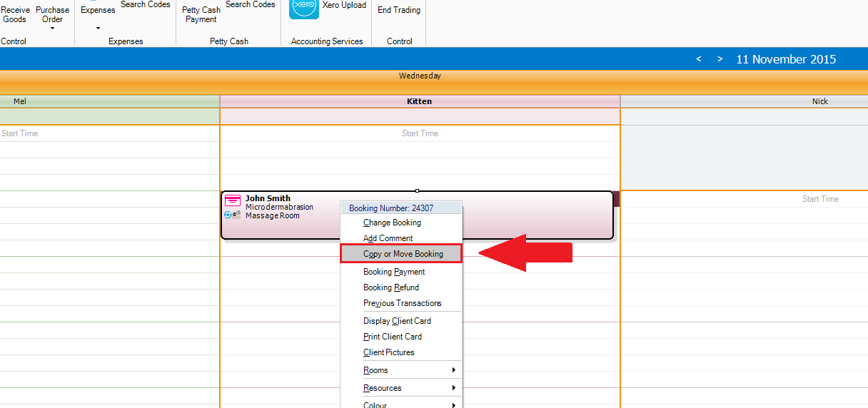The image size is (868, 408).
Task: Click the End Trading button
Action: (399, 10)
